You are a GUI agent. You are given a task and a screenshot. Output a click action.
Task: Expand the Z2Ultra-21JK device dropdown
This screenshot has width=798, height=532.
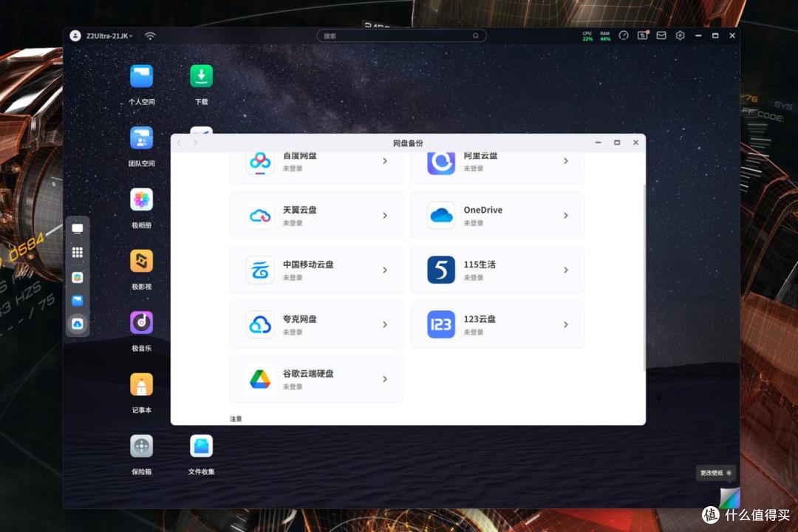click(109, 35)
